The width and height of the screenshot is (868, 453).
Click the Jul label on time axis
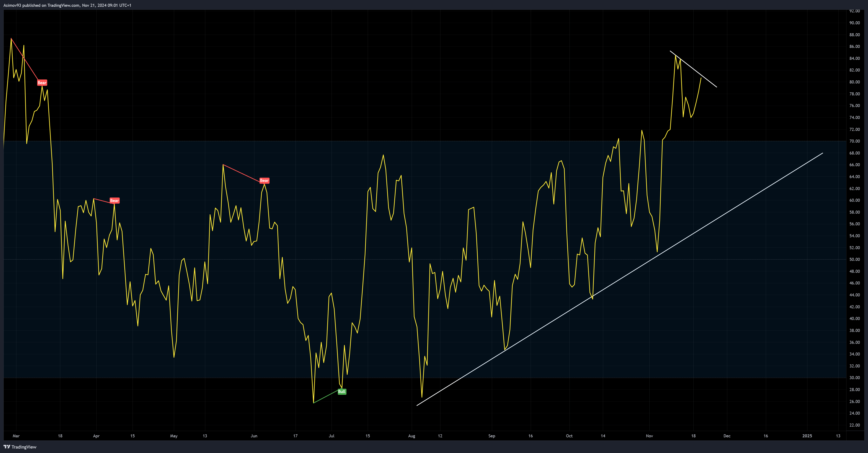pyautogui.click(x=331, y=436)
